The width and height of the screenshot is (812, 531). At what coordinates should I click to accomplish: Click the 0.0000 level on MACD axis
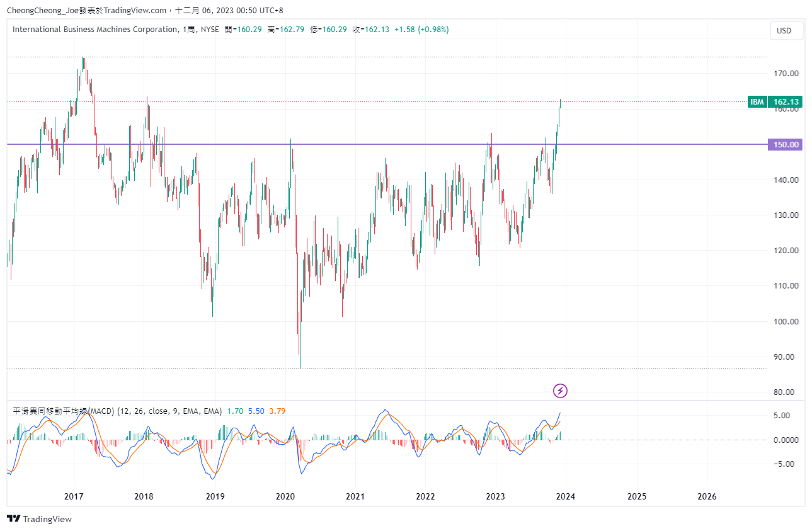(786, 440)
